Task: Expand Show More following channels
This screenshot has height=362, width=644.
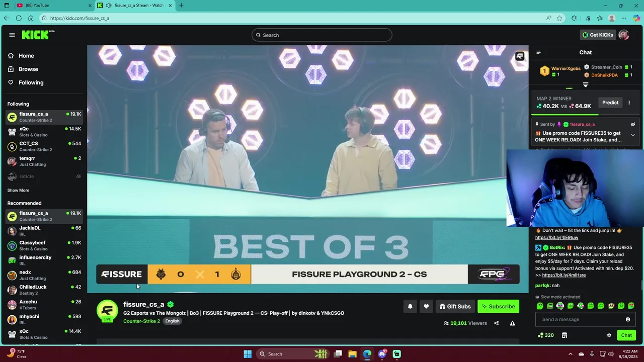Action: [18, 191]
